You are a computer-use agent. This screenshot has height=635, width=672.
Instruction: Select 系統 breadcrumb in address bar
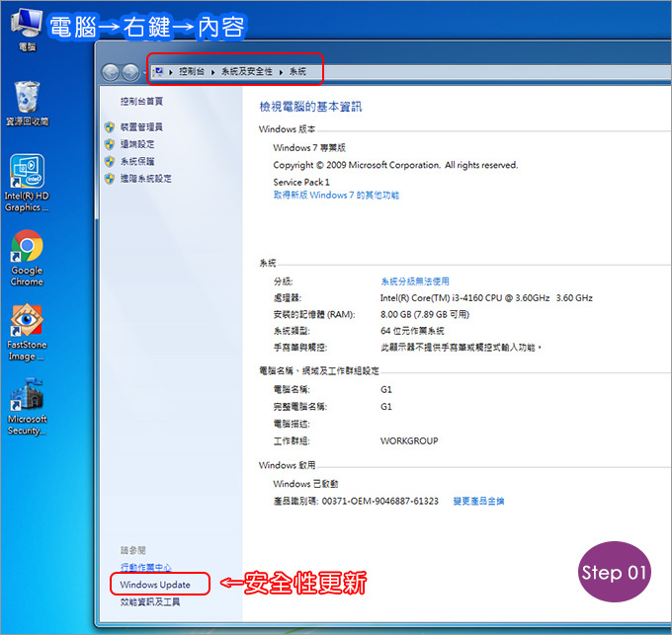297,71
